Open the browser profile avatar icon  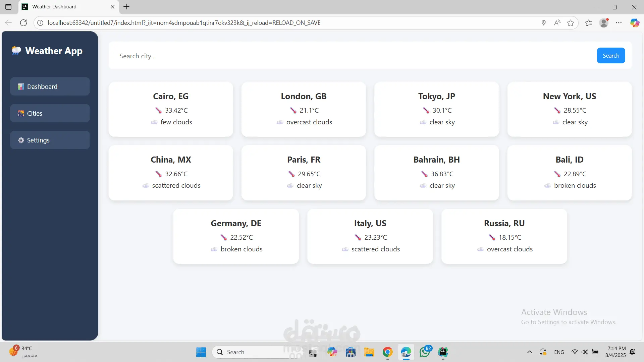(604, 23)
